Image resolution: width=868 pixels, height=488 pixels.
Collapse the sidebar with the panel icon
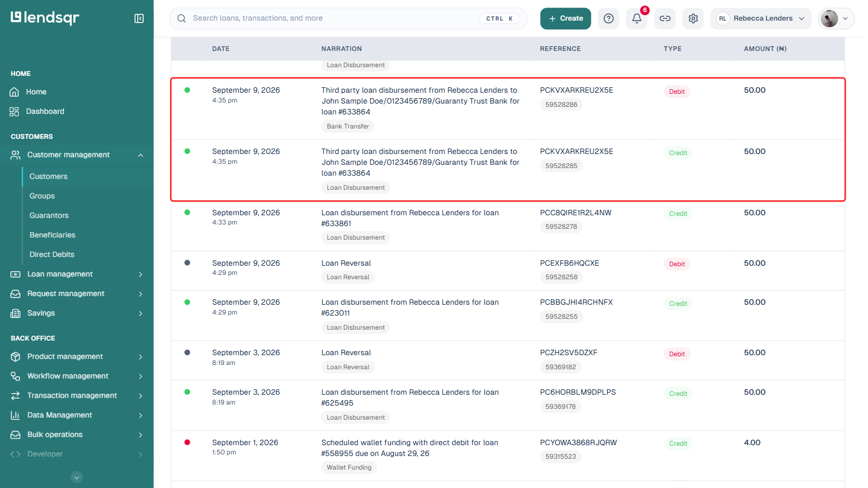point(139,18)
